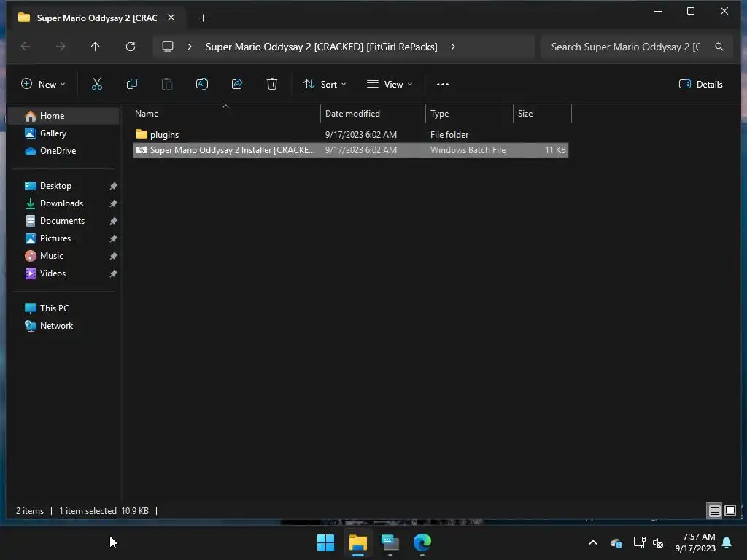Open the Windows Start menu
747x560 pixels.
(326, 542)
